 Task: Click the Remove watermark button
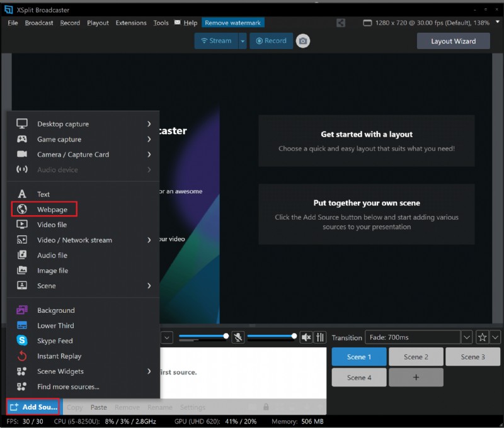232,23
